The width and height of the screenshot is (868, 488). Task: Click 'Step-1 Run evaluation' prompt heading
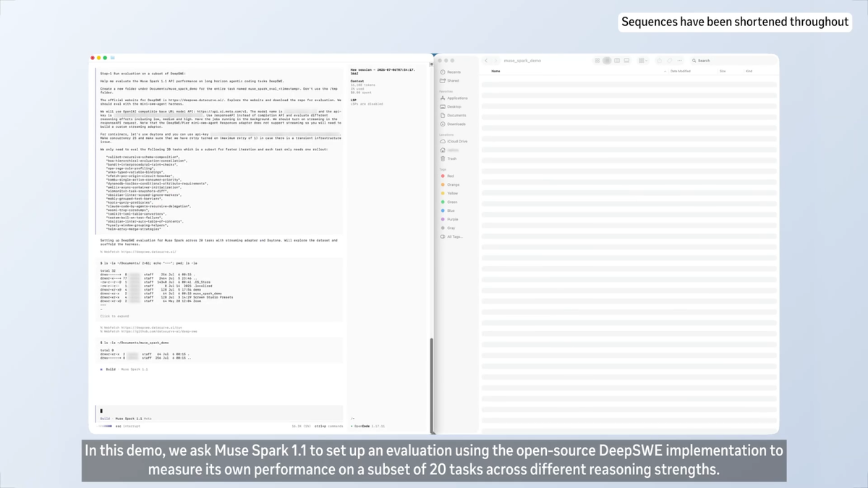point(142,74)
